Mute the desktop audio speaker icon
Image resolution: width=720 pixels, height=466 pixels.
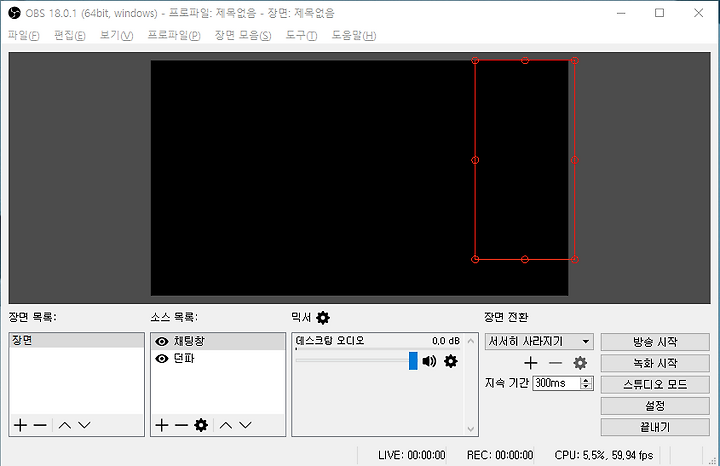click(x=429, y=361)
